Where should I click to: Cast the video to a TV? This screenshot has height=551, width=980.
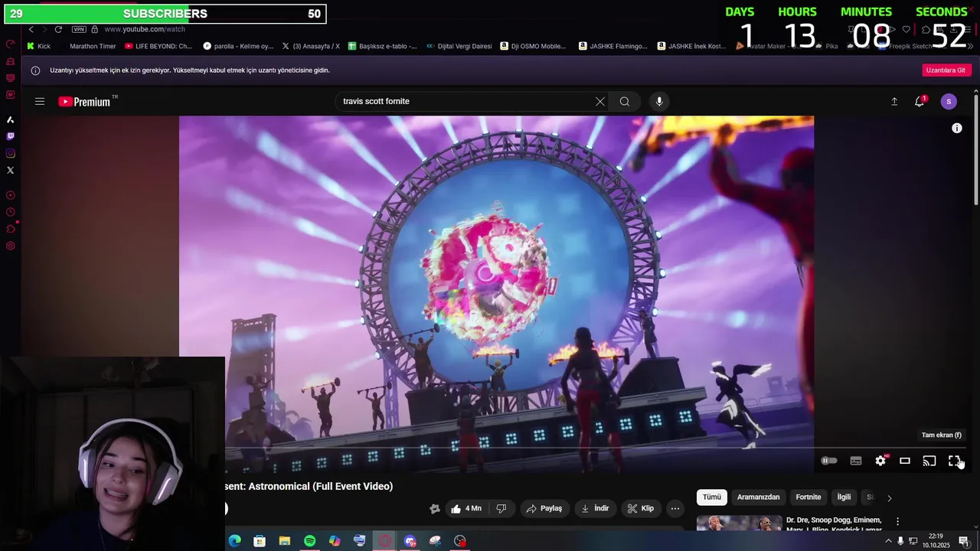click(929, 461)
